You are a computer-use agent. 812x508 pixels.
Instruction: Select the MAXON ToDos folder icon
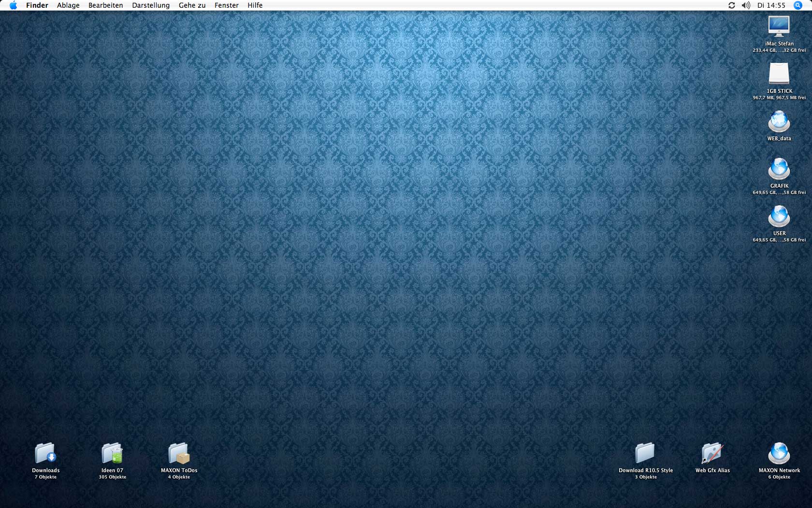179,453
